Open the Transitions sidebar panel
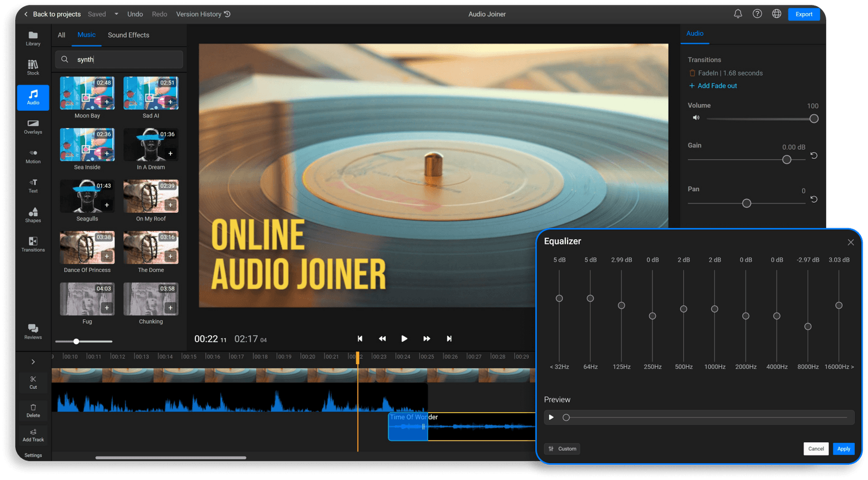The image size is (868, 480). (x=33, y=245)
